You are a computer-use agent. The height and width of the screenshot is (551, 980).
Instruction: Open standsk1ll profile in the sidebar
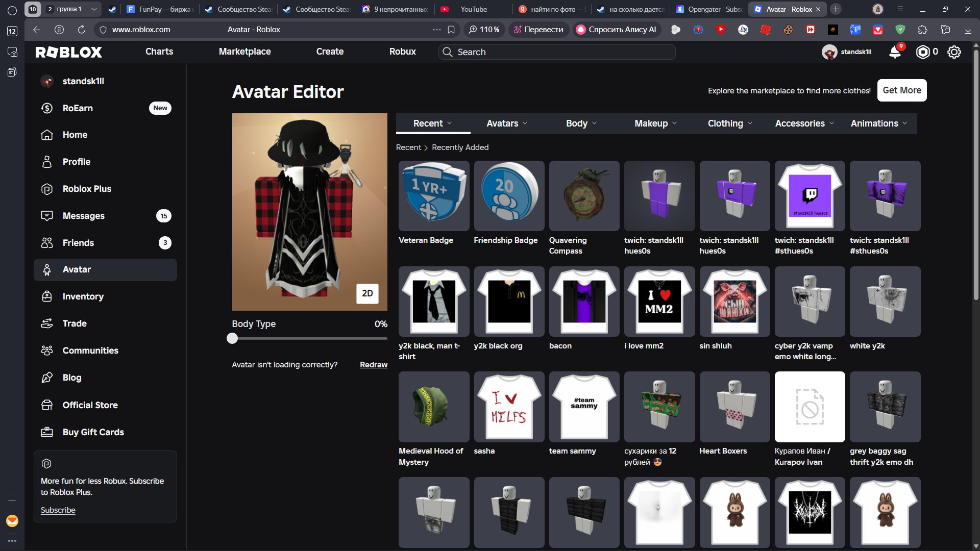(x=105, y=81)
